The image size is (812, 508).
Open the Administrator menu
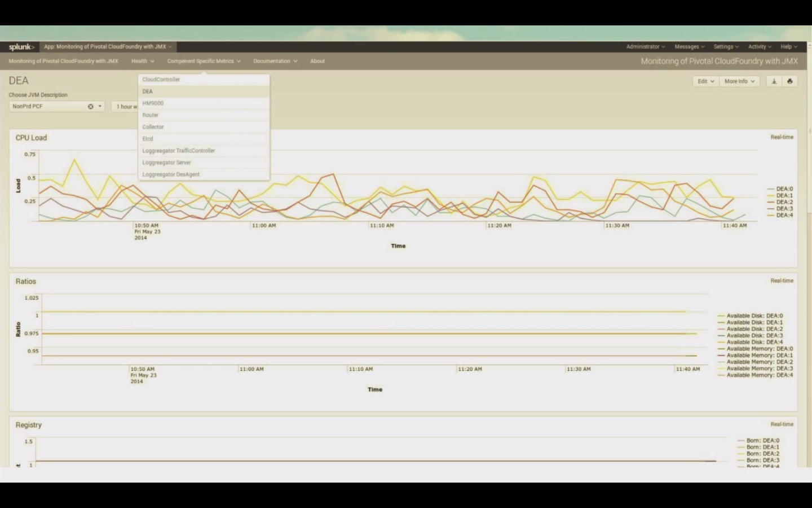[646, 47]
